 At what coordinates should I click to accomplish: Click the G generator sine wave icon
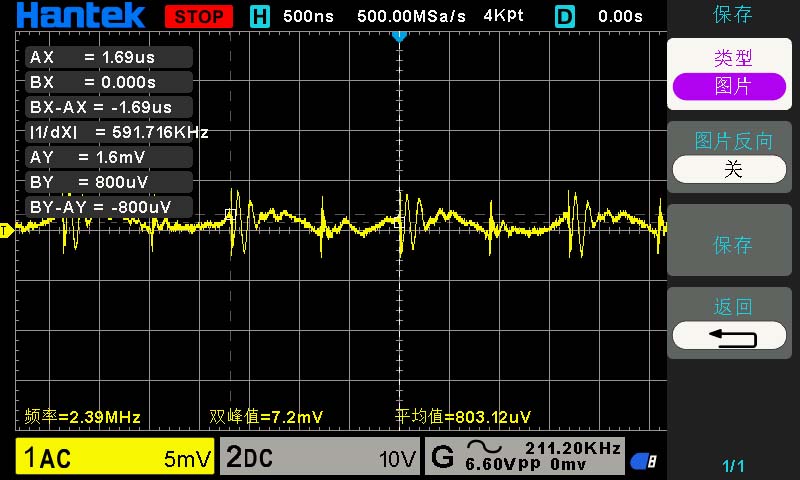[484, 447]
